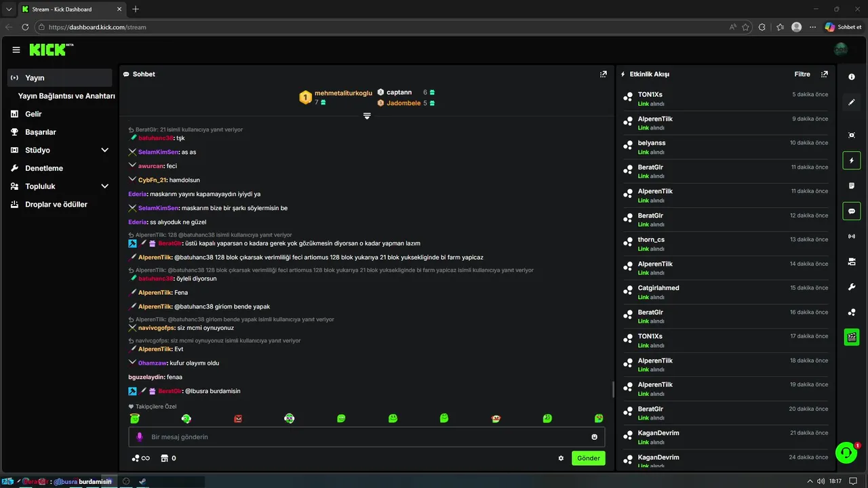Expand the Topluluk menu chevron
Image resolution: width=868 pixels, height=488 pixels.
[x=104, y=186]
